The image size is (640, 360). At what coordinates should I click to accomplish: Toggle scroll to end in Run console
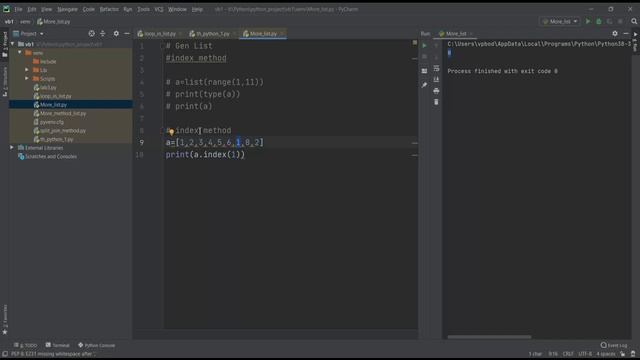[436, 79]
